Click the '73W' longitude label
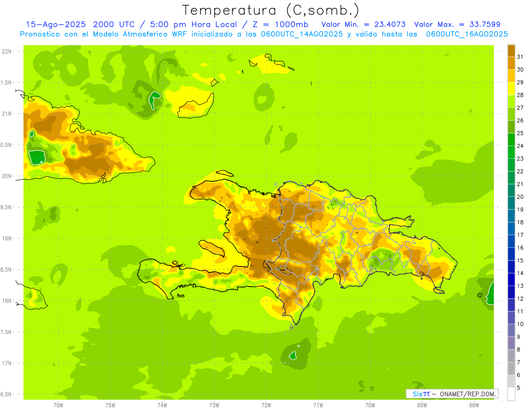Image resolution: width=532 pixels, height=411 pixels. click(x=214, y=405)
